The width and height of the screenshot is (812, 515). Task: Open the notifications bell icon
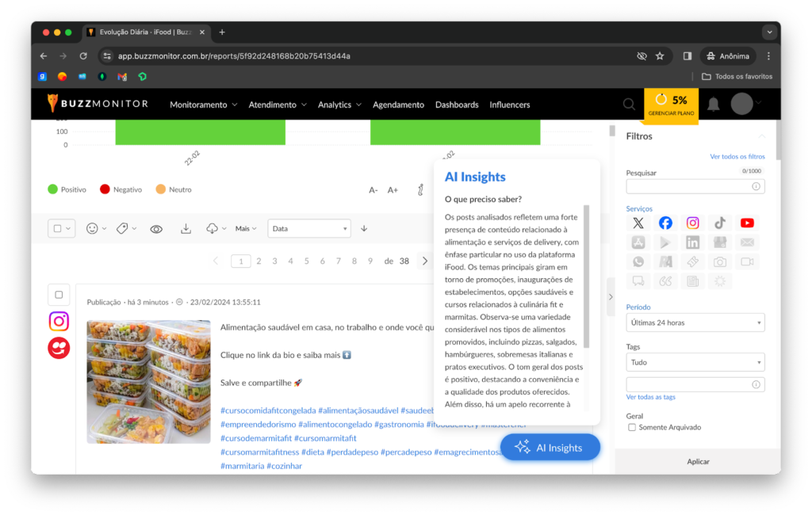(x=714, y=105)
